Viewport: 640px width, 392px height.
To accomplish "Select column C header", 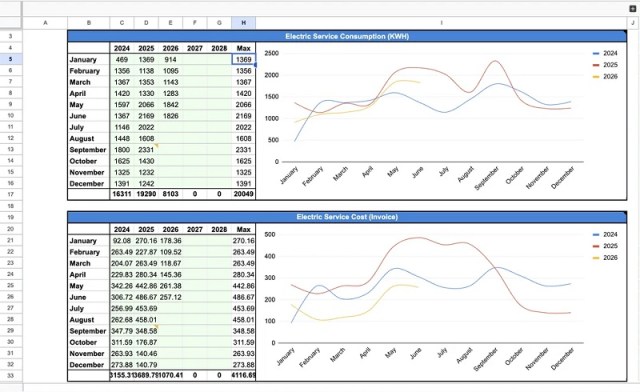I will (122, 23).
